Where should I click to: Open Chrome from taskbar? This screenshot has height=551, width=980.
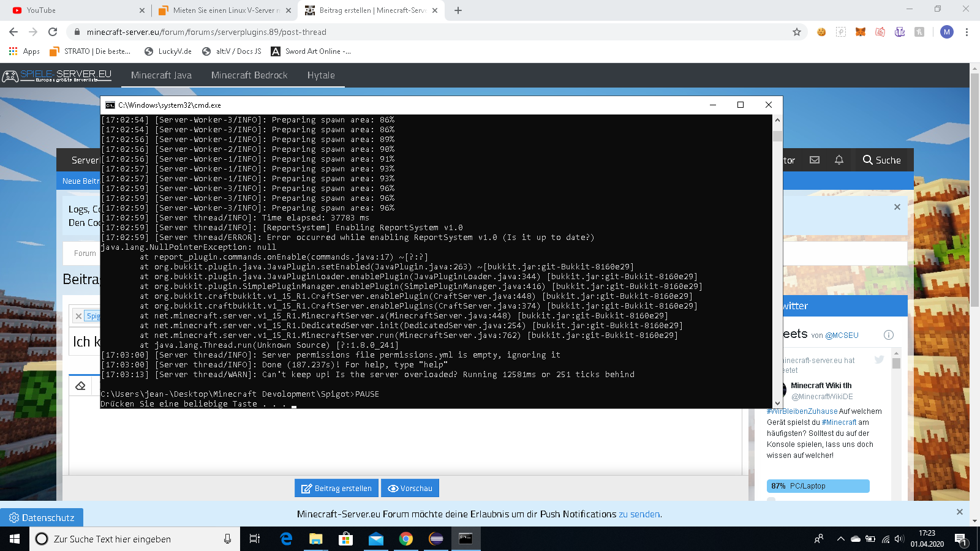tap(406, 539)
